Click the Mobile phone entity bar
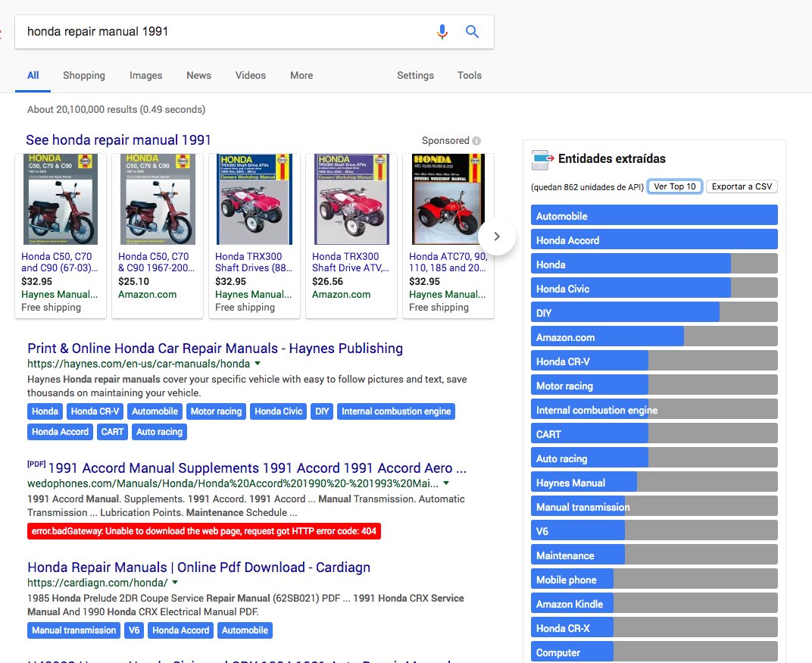 click(x=654, y=580)
